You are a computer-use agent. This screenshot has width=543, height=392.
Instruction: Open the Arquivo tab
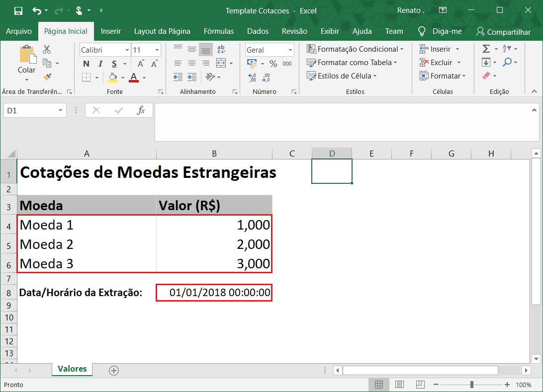coord(19,31)
